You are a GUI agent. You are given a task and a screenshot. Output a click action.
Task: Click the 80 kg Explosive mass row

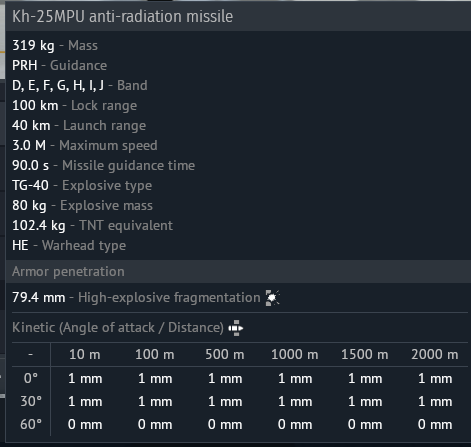point(82,205)
